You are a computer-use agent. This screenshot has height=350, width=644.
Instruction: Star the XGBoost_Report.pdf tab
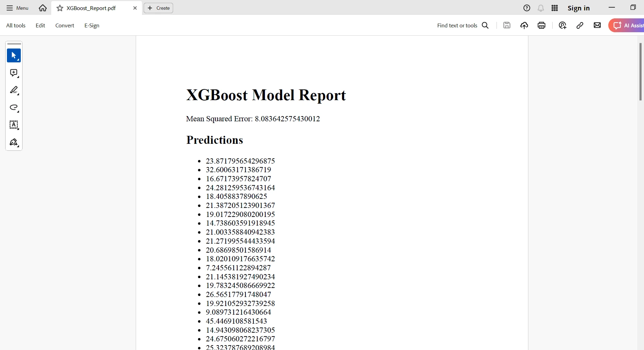click(x=60, y=8)
